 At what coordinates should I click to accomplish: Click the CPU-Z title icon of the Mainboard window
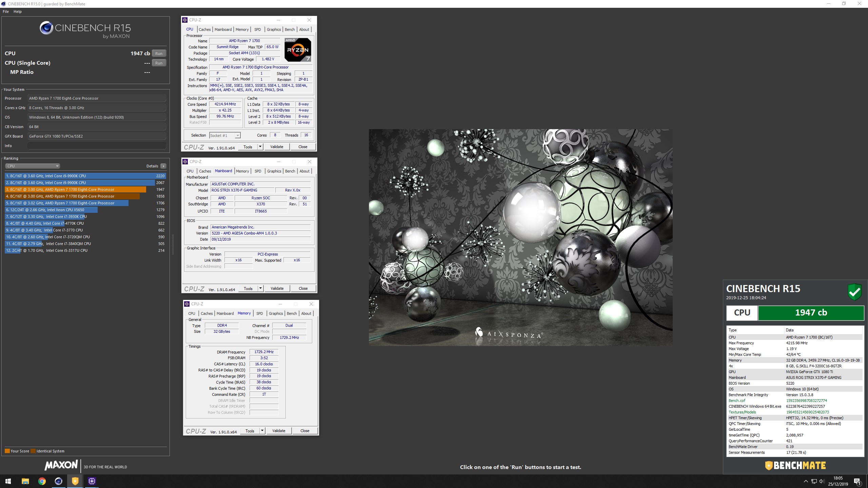[185, 162]
